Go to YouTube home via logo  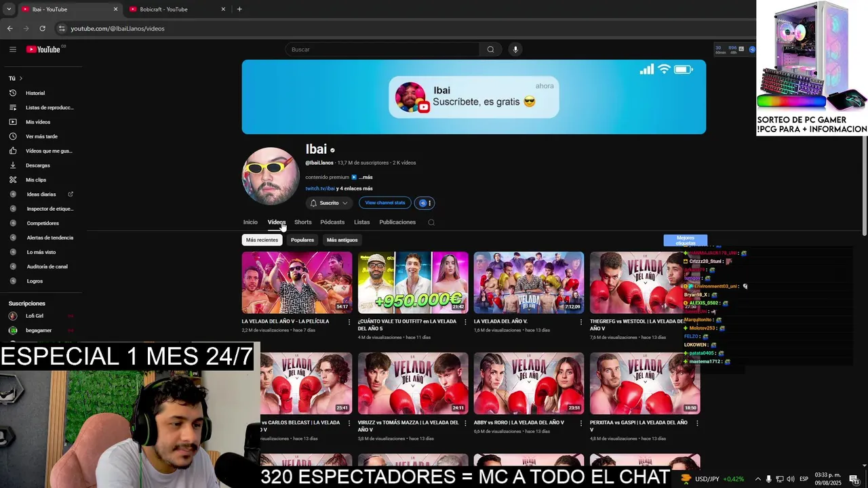pyautogui.click(x=45, y=49)
